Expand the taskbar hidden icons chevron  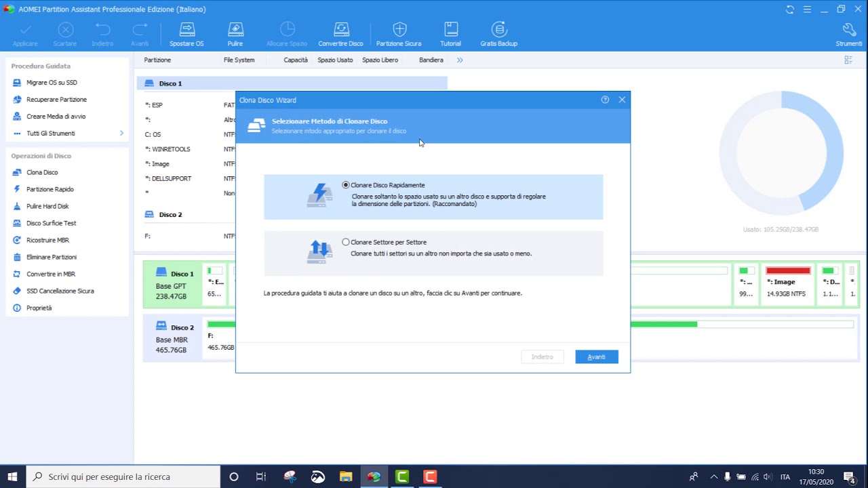click(x=713, y=476)
